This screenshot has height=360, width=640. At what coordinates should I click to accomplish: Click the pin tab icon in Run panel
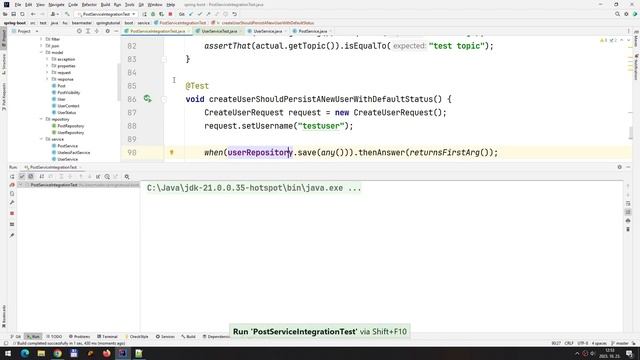pyautogui.click(x=12, y=235)
